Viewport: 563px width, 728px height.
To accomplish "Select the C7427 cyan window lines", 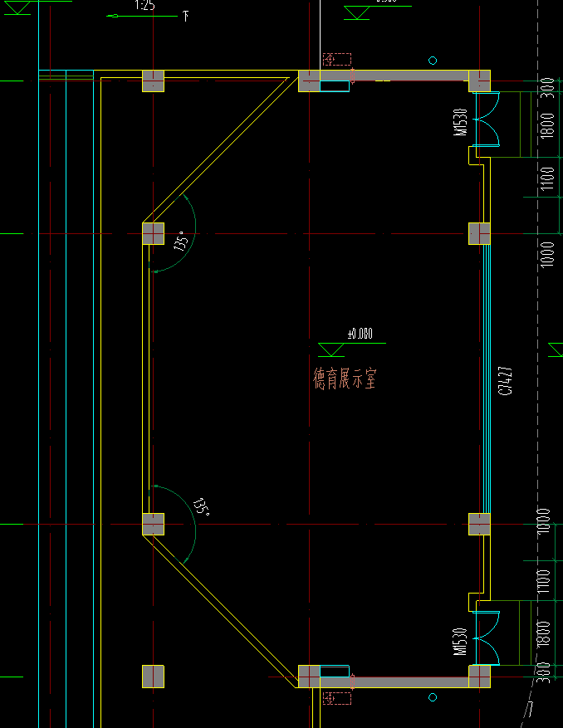I will click(487, 379).
